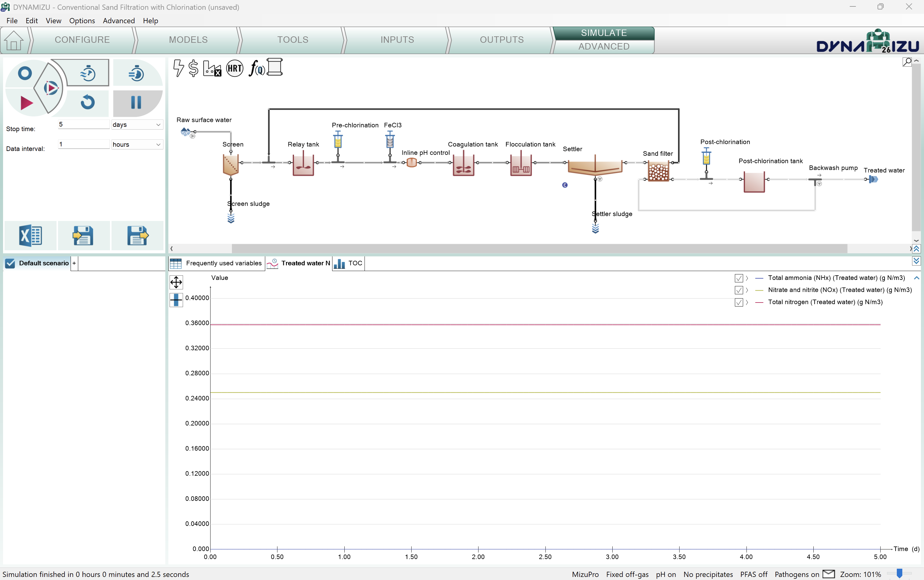Open the f(Q) function tool
Image resolution: width=924 pixels, height=580 pixels.
256,69
